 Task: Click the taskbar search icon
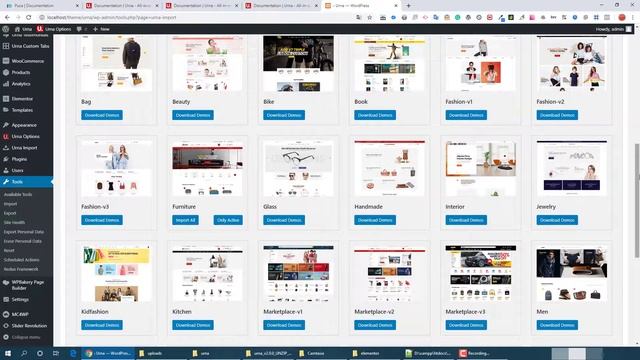pyautogui.click(x=24, y=353)
